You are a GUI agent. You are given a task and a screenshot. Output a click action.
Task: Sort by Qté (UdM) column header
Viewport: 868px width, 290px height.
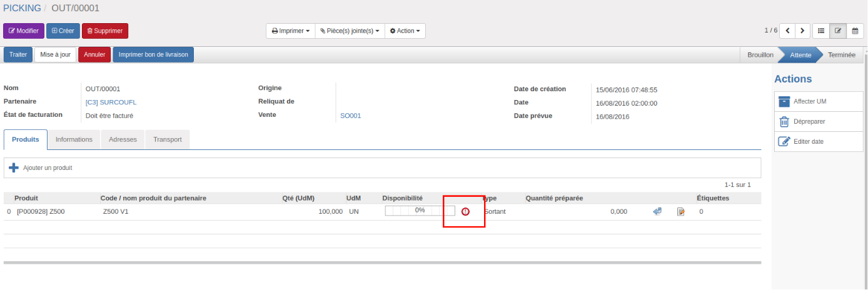[298, 198]
